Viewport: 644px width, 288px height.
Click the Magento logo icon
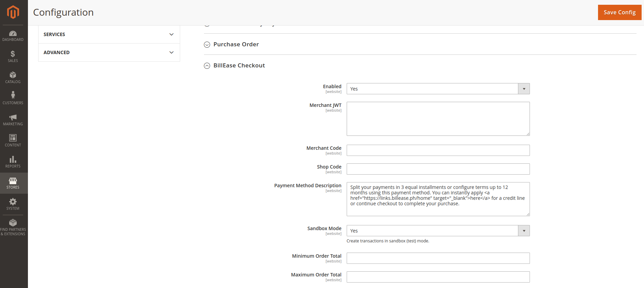[x=13, y=12]
